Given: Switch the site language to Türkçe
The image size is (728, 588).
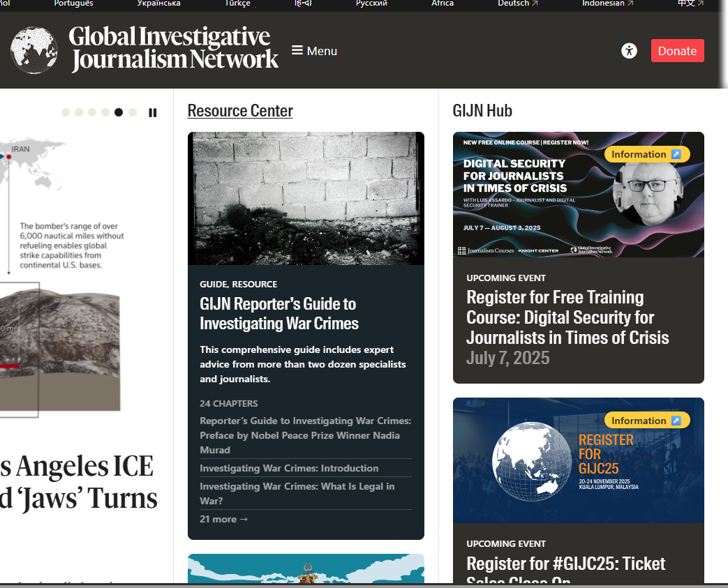Looking at the screenshot, I should click(238, 3).
